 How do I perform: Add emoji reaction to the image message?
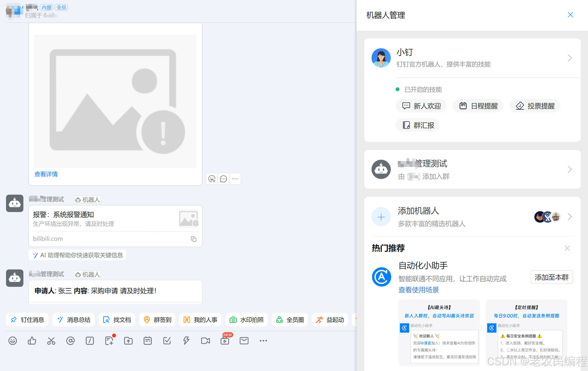point(212,179)
